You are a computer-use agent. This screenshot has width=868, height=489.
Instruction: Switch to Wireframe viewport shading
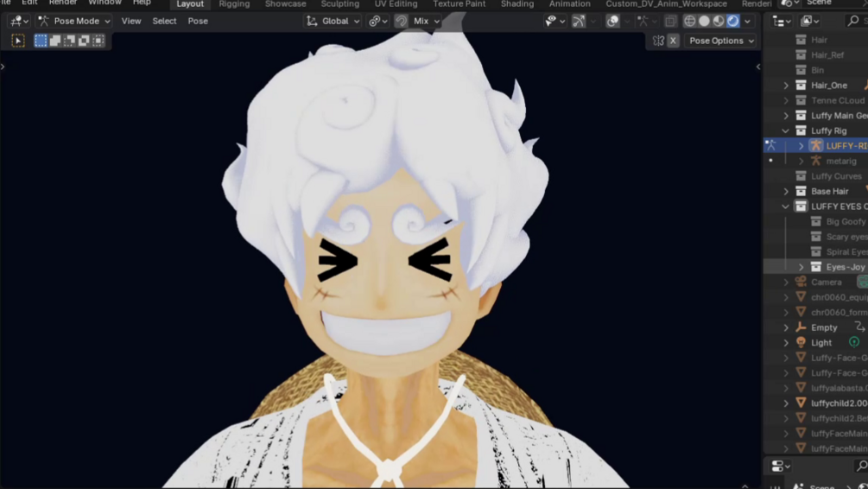[x=690, y=21]
